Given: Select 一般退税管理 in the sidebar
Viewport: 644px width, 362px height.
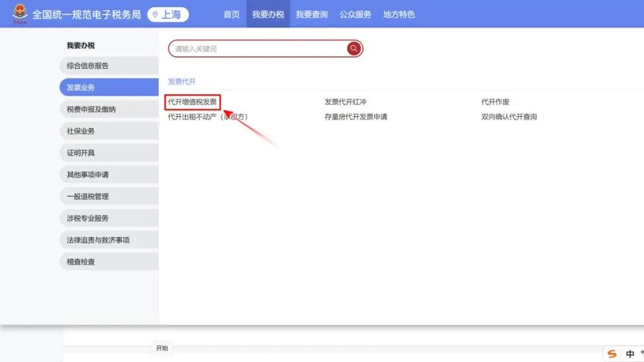Looking at the screenshot, I should click(109, 196).
